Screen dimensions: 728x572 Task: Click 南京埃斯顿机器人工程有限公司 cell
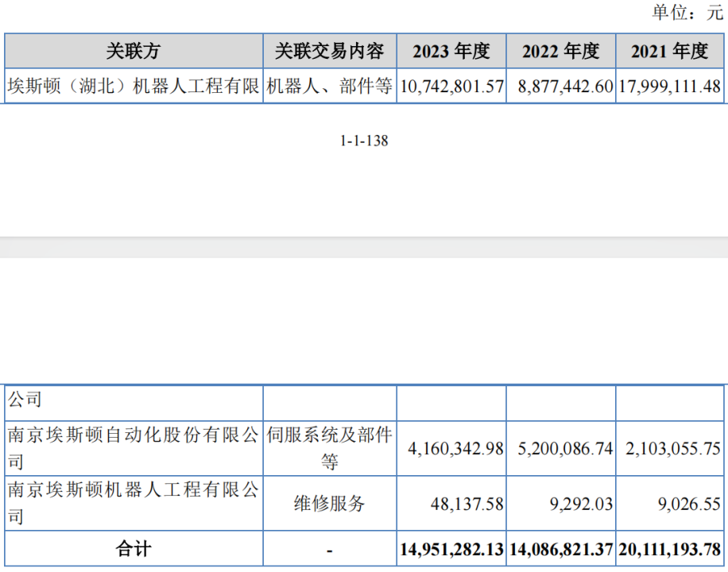[134, 503]
